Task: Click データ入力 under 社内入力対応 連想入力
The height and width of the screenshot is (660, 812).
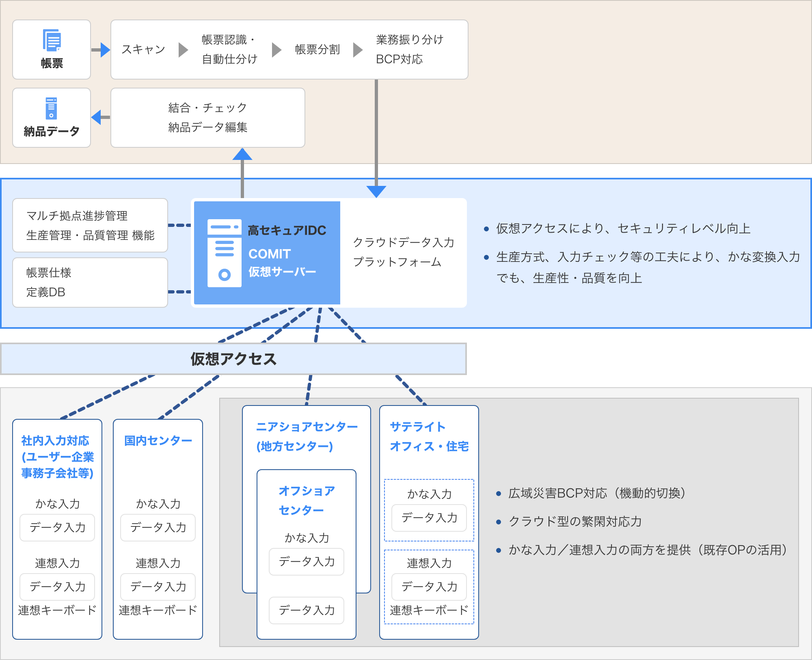Action: pyautogui.click(x=57, y=587)
